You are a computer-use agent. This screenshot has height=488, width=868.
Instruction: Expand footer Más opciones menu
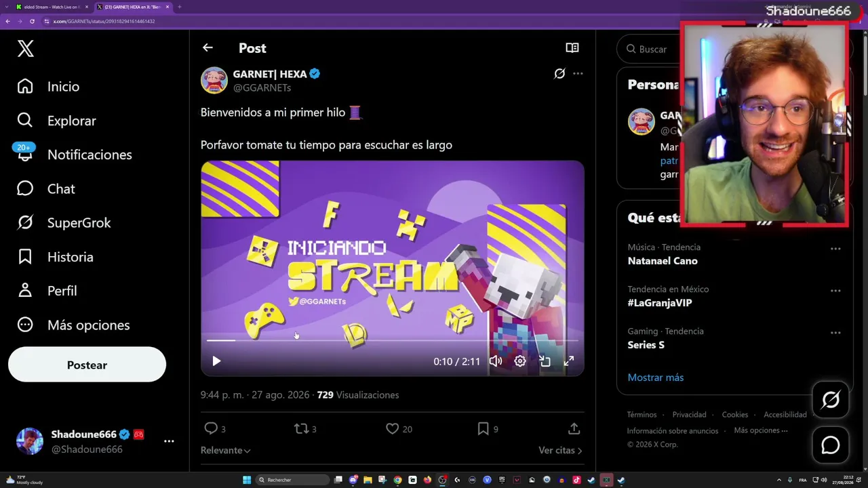point(761,430)
